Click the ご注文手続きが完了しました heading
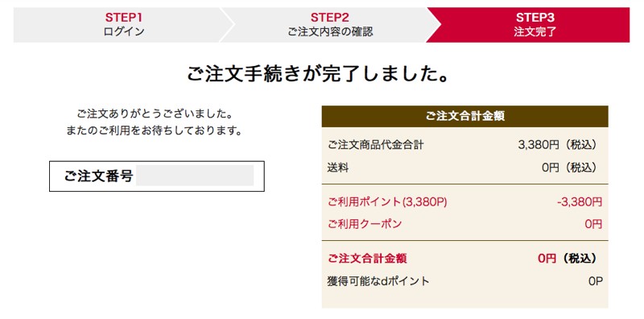644x319 pixels. point(318,74)
